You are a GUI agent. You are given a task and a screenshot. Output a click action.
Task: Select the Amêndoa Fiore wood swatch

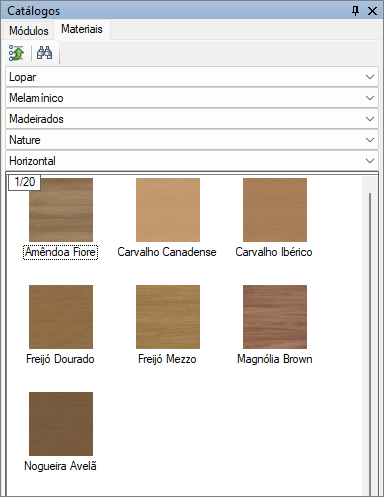(61, 210)
